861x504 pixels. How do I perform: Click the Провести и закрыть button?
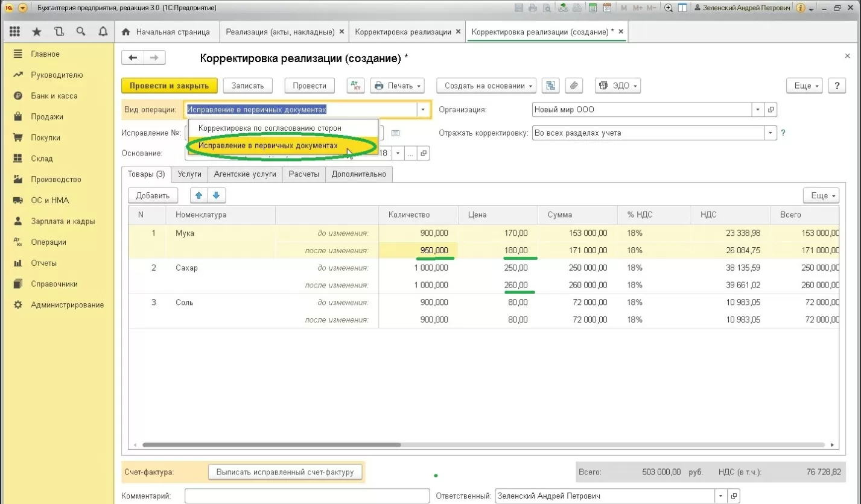(169, 86)
